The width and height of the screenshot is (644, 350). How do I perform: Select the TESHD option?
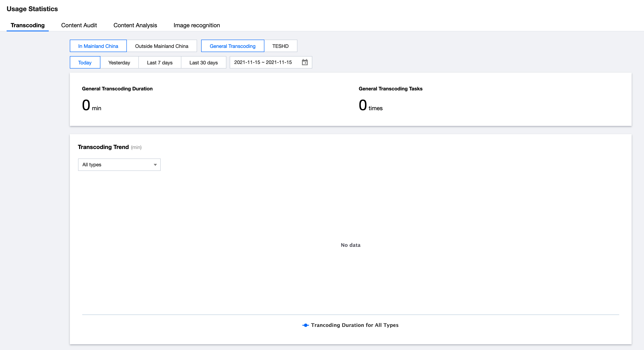pos(280,46)
